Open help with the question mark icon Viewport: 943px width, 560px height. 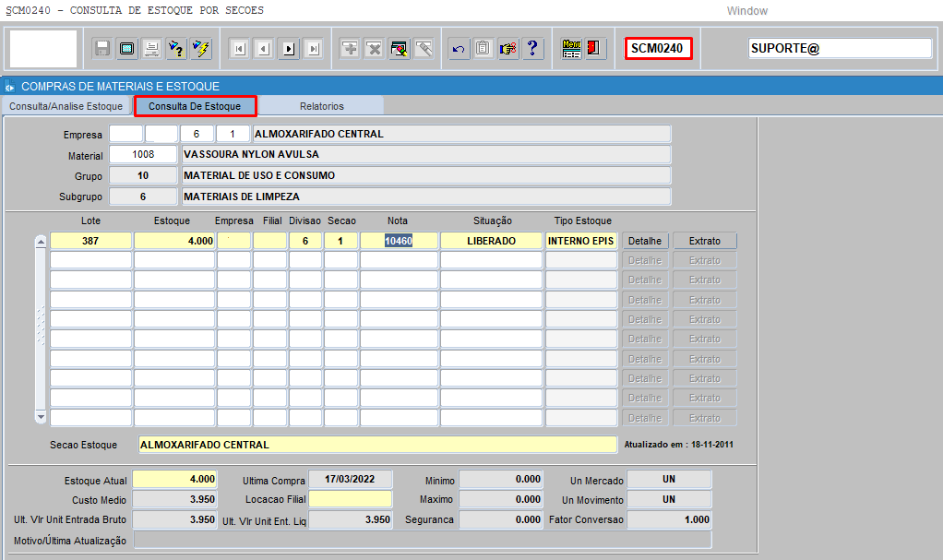tap(532, 48)
